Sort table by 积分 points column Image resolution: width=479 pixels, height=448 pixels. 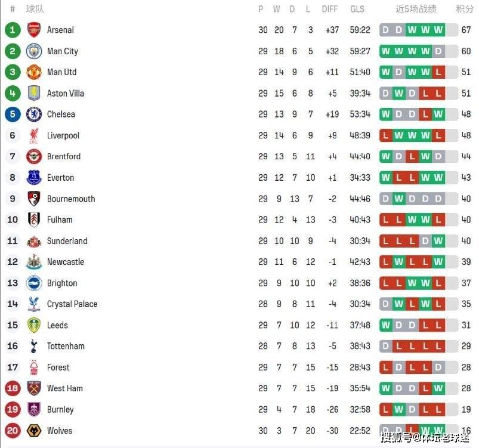465,9
